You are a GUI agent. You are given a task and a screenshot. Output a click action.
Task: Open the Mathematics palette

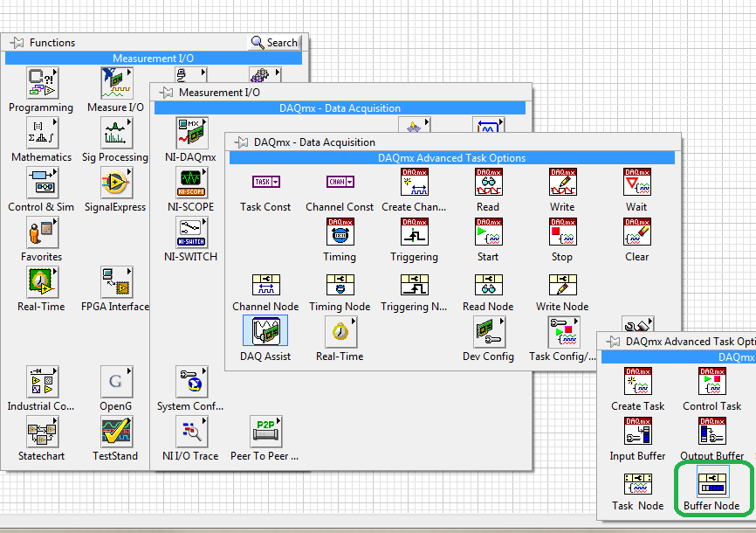(x=42, y=133)
